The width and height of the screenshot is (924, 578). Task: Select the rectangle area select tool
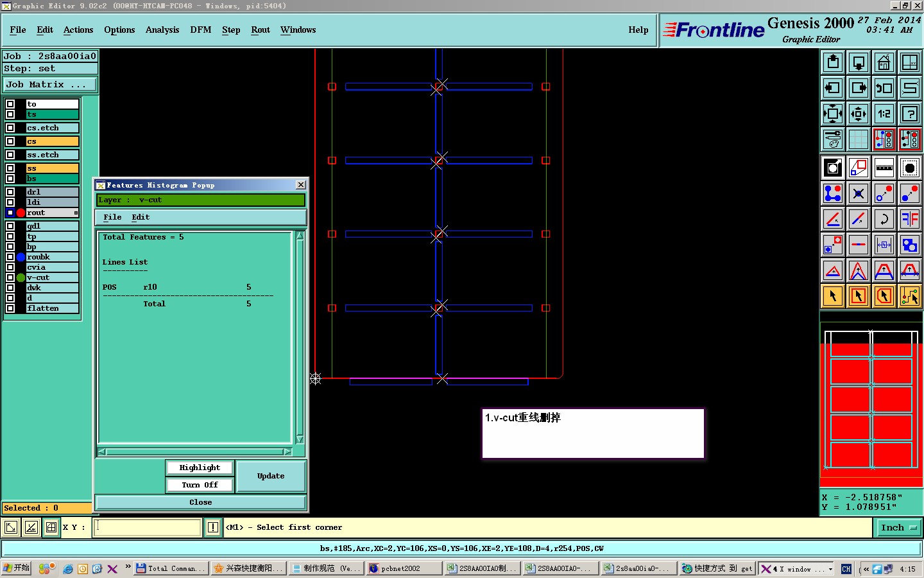[859, 296]
